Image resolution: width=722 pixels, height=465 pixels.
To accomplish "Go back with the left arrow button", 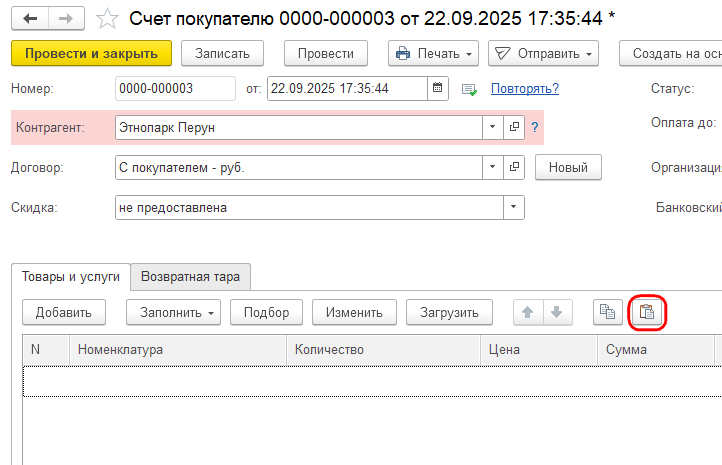I will point(30,19).
